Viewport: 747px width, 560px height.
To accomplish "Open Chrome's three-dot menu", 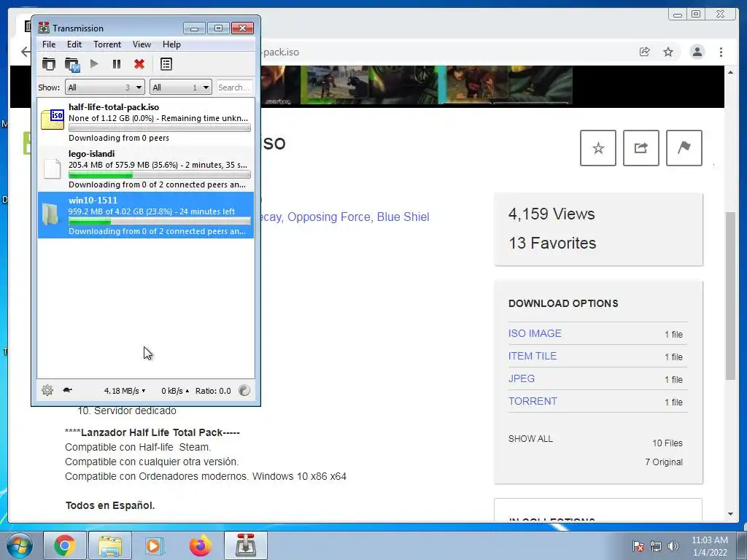I will click(721, 52).
